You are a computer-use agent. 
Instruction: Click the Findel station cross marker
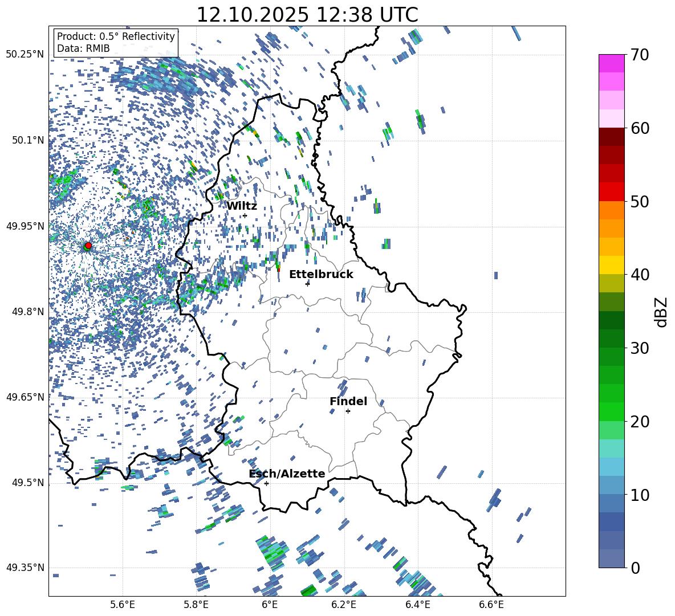click(x=348, y=411)
